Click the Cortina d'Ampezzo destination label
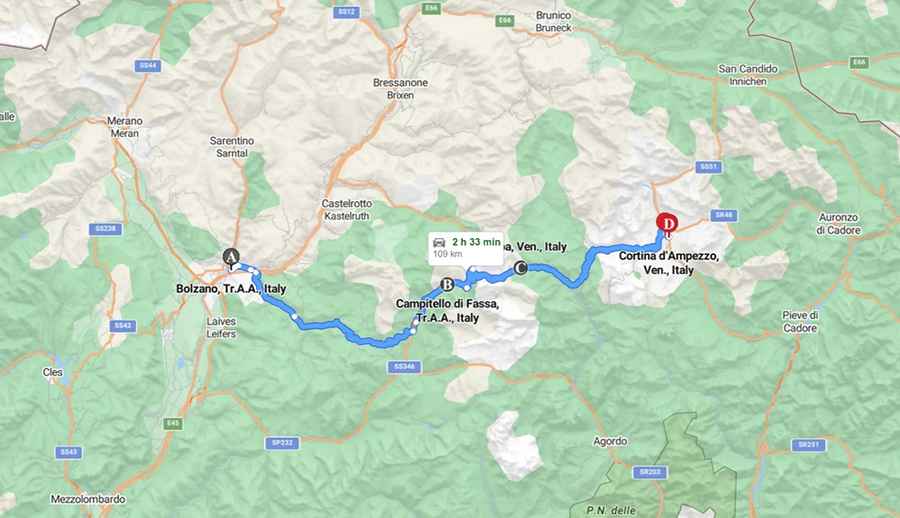900x518 pixels. click(669, 262)
